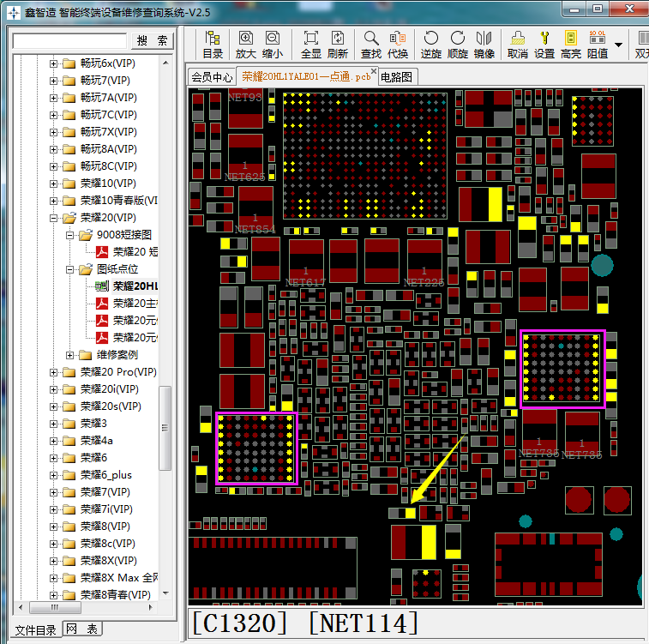Viewport: 649px width, 644px height.
Task: Expand the 畅玩7C(VIP) folder
Action: tap(53, 115)
